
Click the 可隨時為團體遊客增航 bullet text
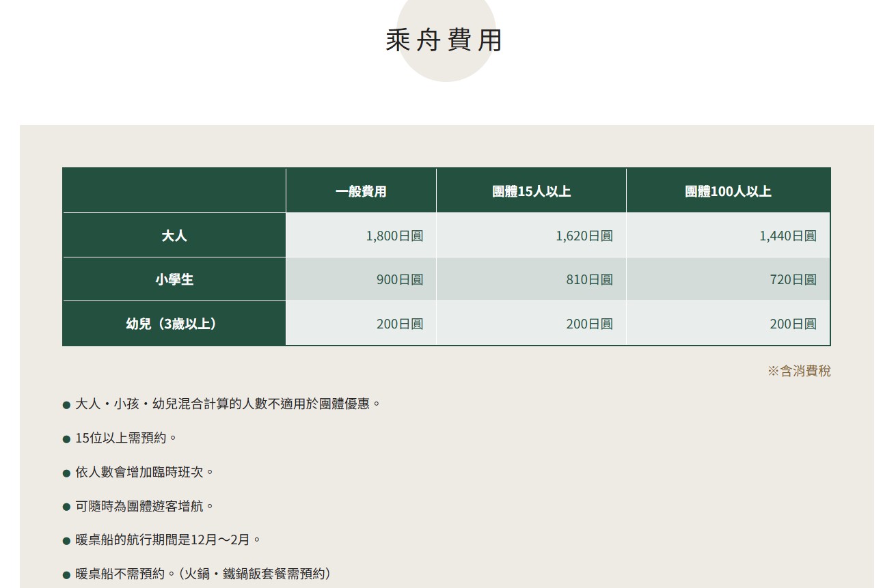click(144, 507)
